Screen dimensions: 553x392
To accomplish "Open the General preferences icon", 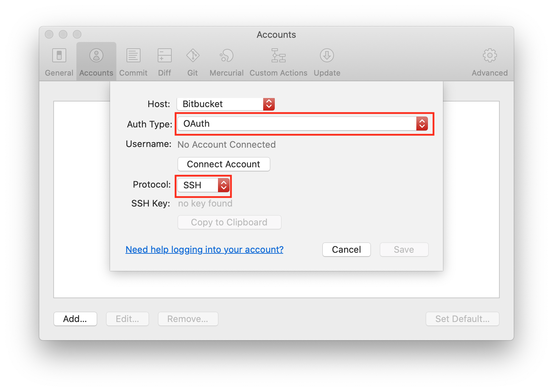I will pos(59,55).
